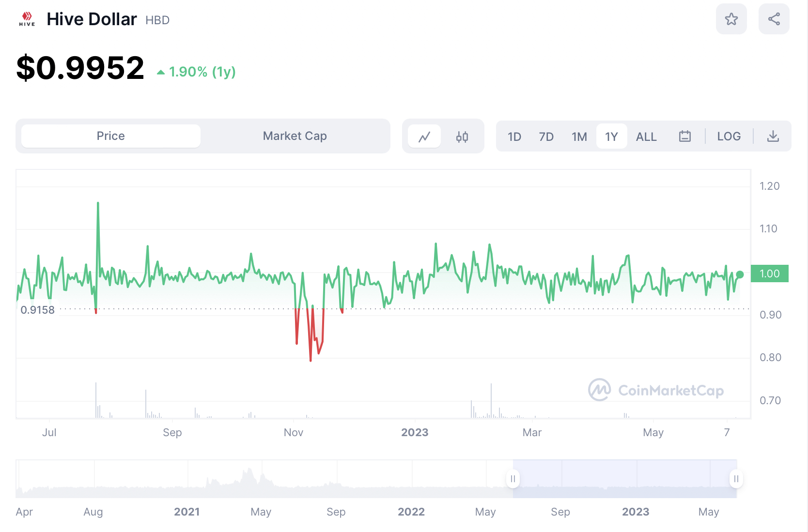This screenshot has width=808, height=532.
Task: Switch to candlestick chart view
Action: click(462, 137)
